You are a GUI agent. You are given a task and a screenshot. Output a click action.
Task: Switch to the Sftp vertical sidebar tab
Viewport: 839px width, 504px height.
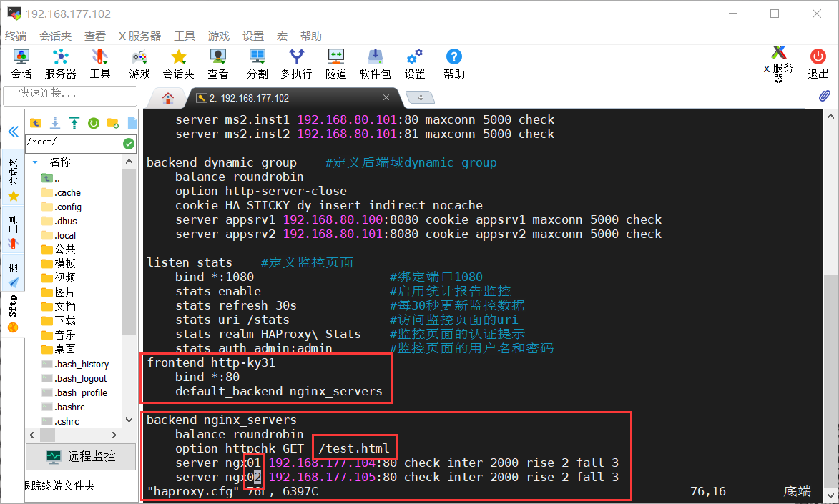pos(14,313)
